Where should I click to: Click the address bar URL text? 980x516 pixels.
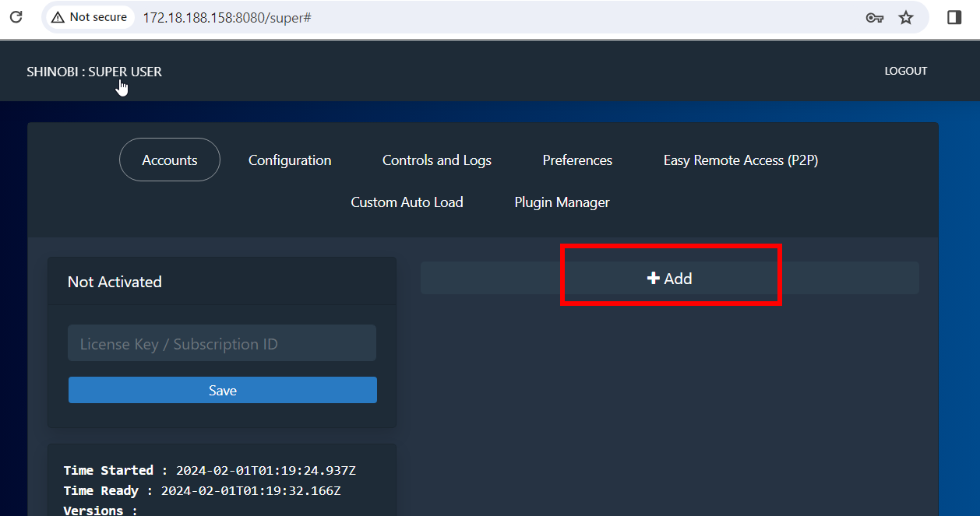(x=227, y=17)
